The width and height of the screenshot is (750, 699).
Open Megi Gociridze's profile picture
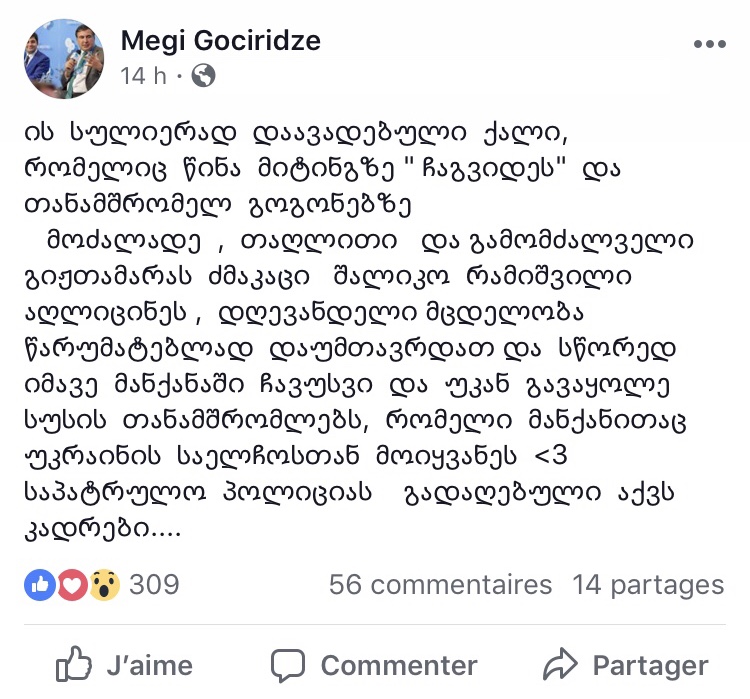pos(64,59)
